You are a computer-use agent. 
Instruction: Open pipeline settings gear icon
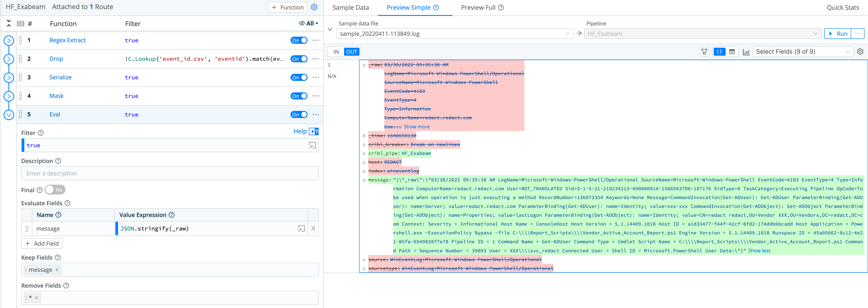click(314, 7)
